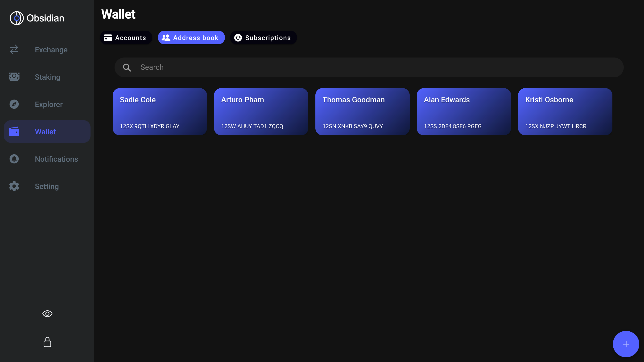Click the Explorer compass icon
Screen dimensions: 644x362
[x=14, y=104]
